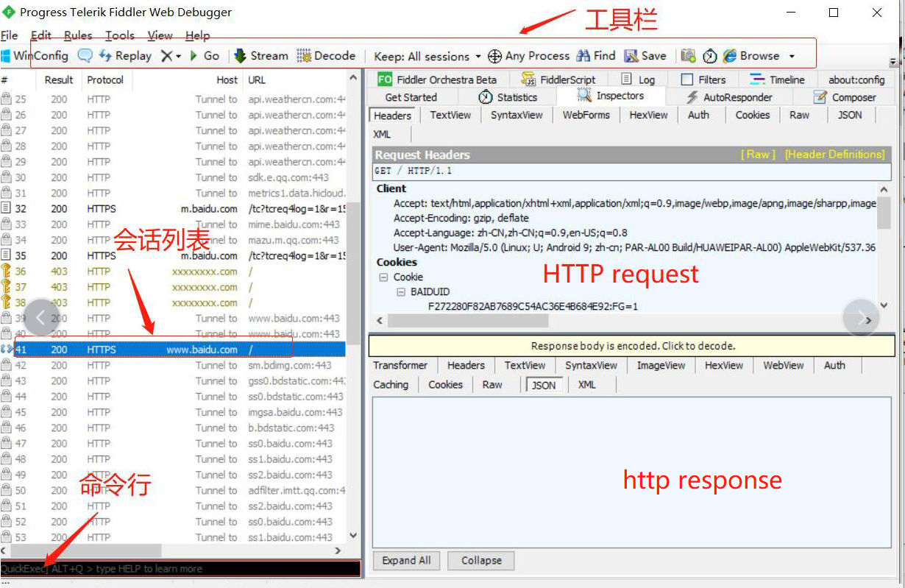The height and width of the screenshot is (588, 905).
Task: Click 'Response body is encoded' bar to decode
Action: click(633, 346)
